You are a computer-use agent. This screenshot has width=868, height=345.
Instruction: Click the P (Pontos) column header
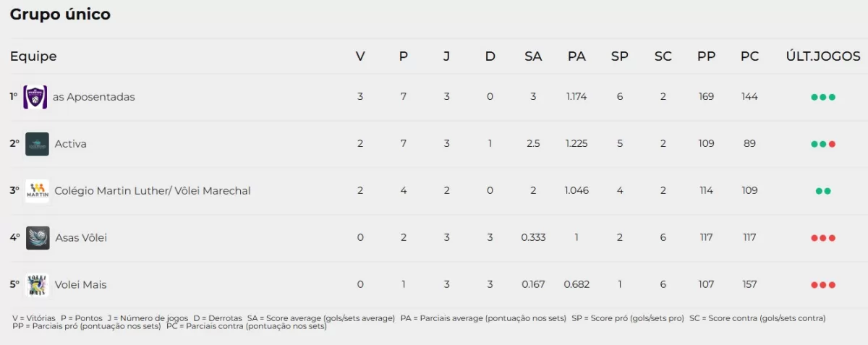404,56
